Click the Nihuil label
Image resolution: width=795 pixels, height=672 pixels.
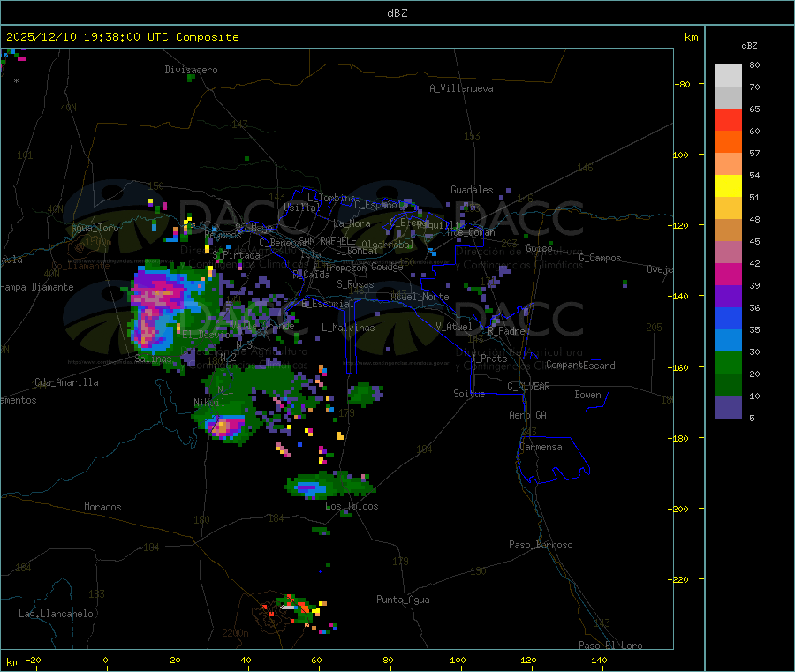click(x=209, y=403)
